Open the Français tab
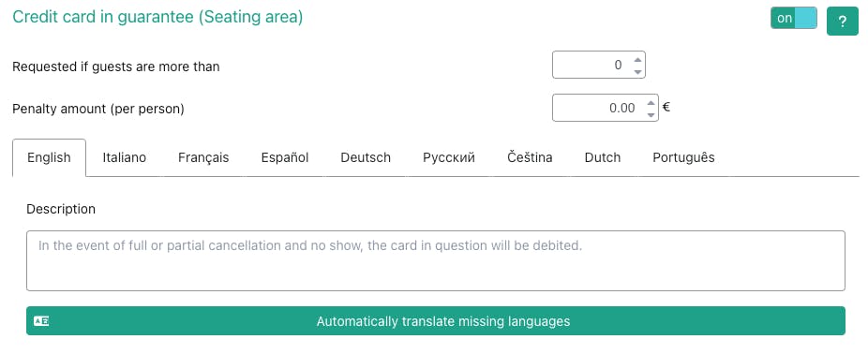The width and height of the screenshot is (868, 354). pyautogui.click(x=203, y=157)
